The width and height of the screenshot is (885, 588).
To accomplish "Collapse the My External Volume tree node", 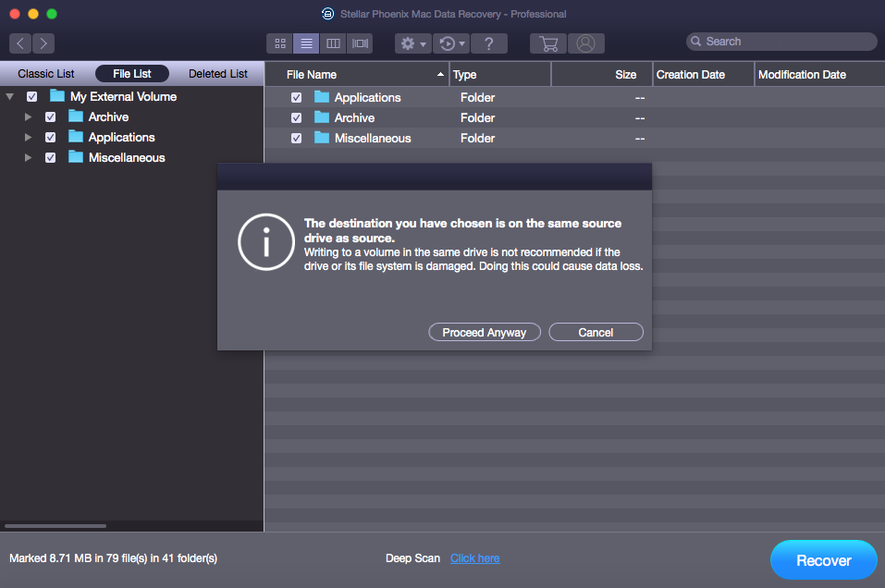I will pyautogui.click(x=9, y=96).
